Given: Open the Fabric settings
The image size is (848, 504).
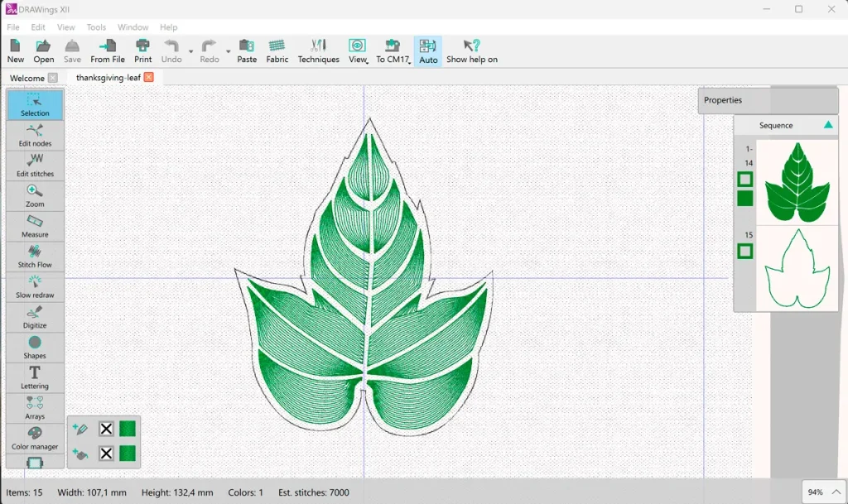Looking at the screenshot, I should 277,51.
